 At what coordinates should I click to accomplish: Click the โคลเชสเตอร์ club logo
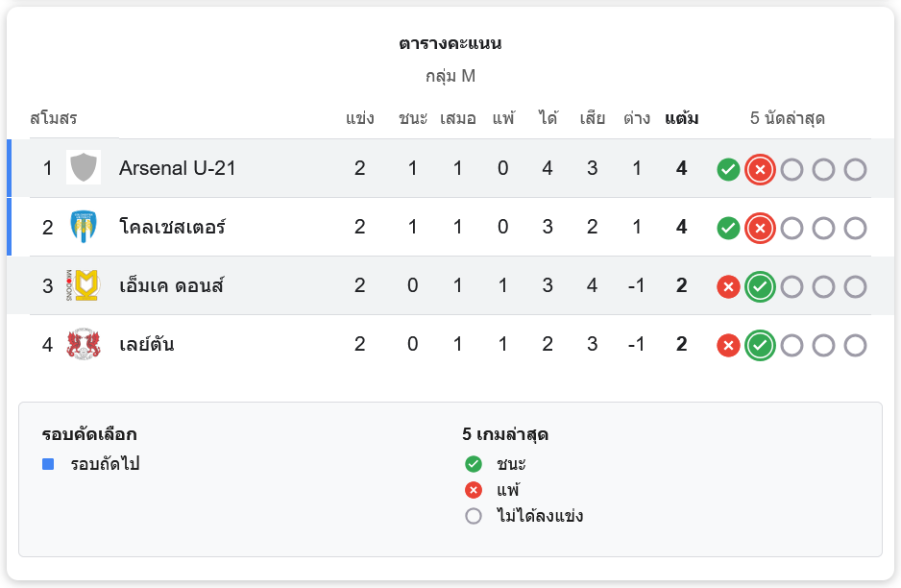coord(84,228)
